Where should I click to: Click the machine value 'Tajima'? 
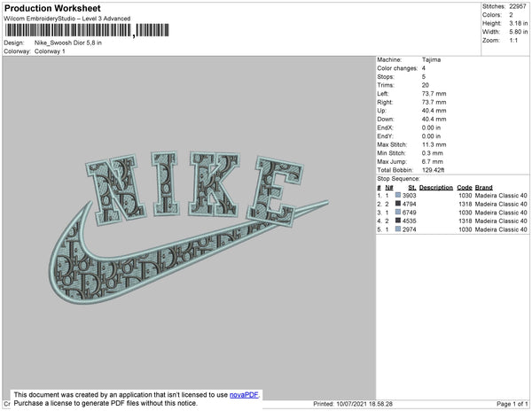431,59
